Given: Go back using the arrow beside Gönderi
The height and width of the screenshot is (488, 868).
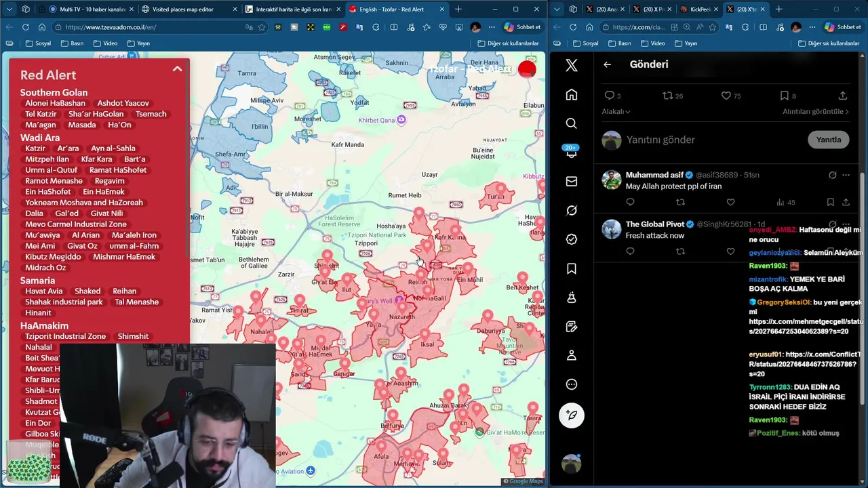Looking at the screenshot, I should coord(607,64).
